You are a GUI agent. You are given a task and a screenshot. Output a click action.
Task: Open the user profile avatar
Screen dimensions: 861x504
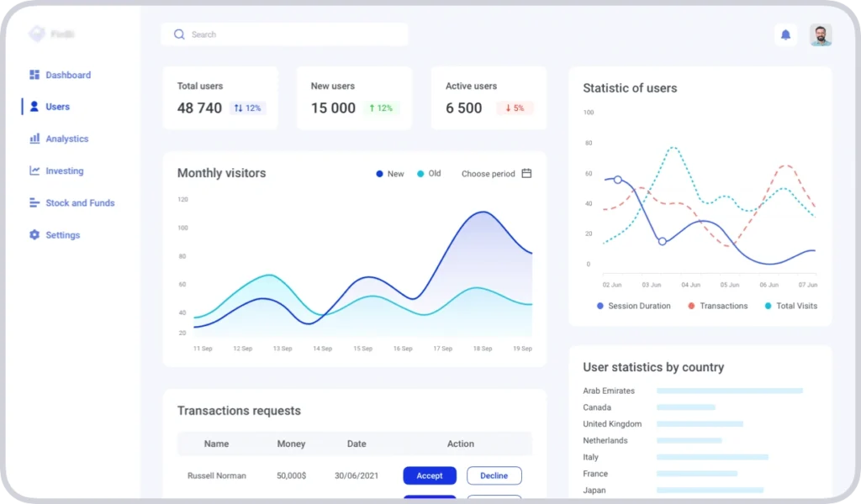pyautogui.click(x=821, y=34)
